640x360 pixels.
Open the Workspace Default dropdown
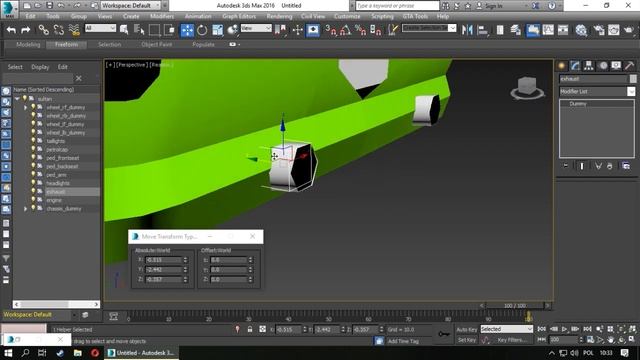click(131, 5)
